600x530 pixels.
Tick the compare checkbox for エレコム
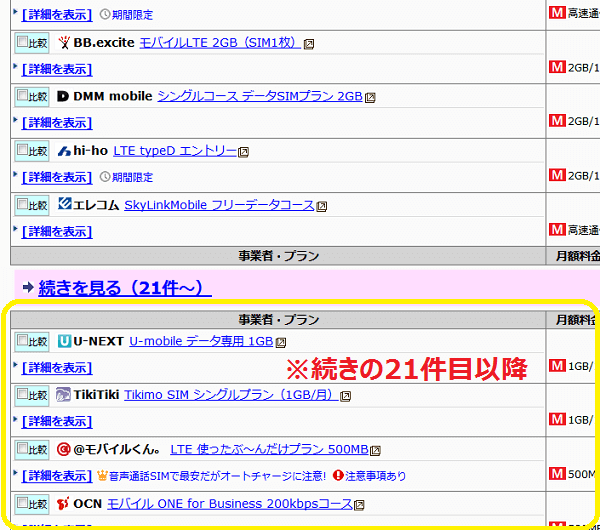[23, 204]
